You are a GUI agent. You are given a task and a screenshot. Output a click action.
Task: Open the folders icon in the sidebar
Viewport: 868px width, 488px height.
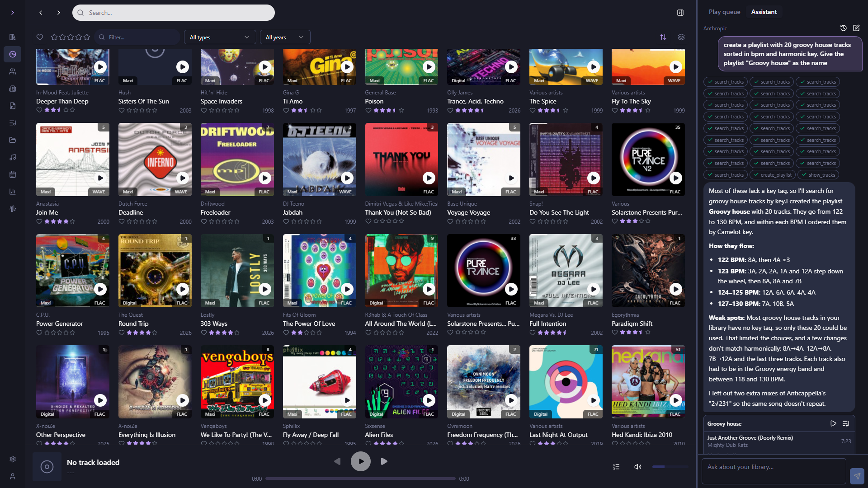click(x=13, y=140)
